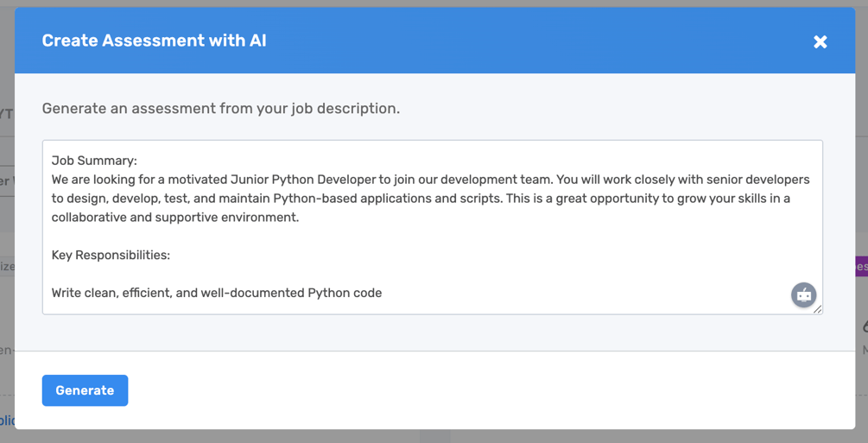Click the 'Create Assessment with AI' title

[154, 41]
